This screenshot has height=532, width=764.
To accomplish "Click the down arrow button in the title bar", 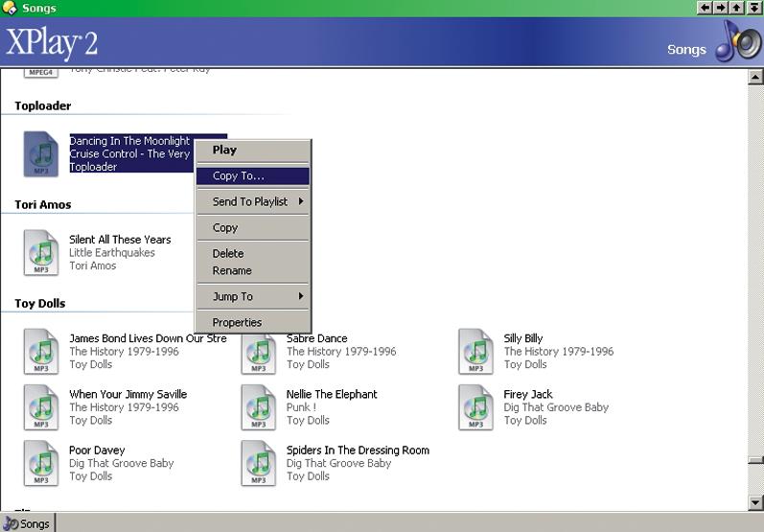I will tap(753, 8).
